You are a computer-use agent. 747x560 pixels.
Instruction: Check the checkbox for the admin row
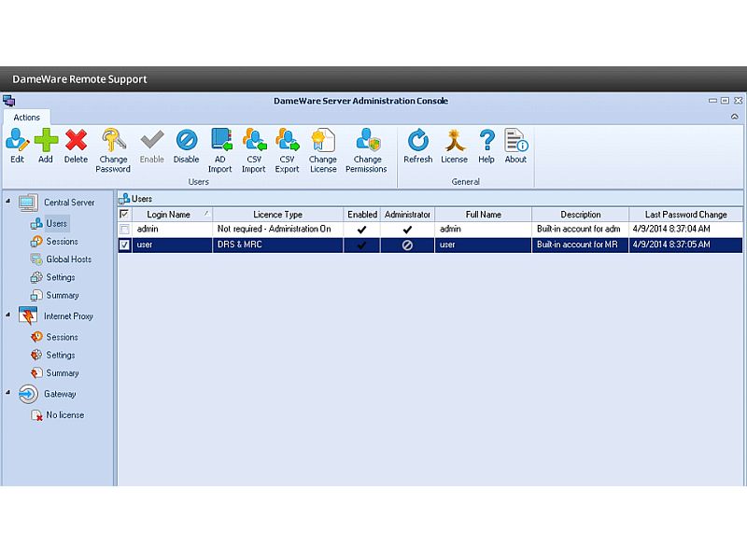(x=125, y=230)
